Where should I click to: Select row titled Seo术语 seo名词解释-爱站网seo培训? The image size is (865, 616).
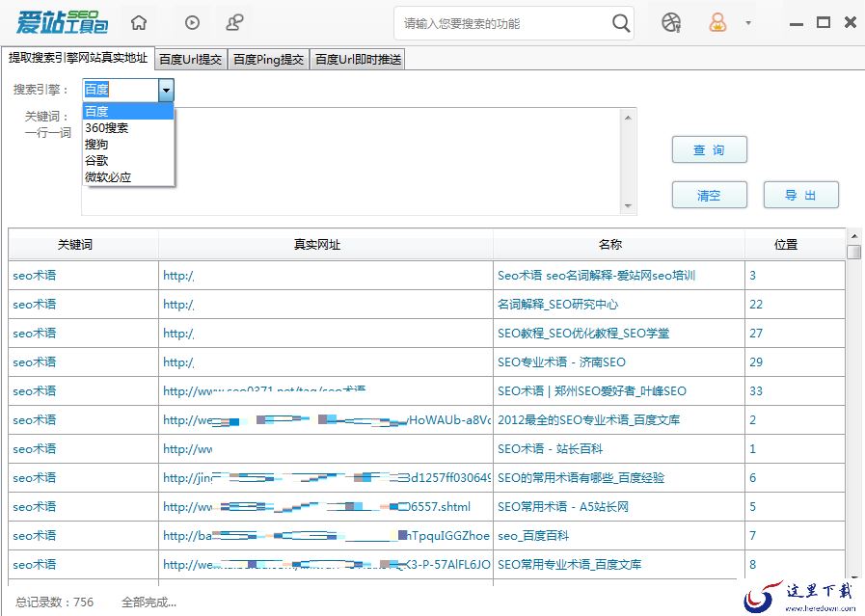coord(426,275)
